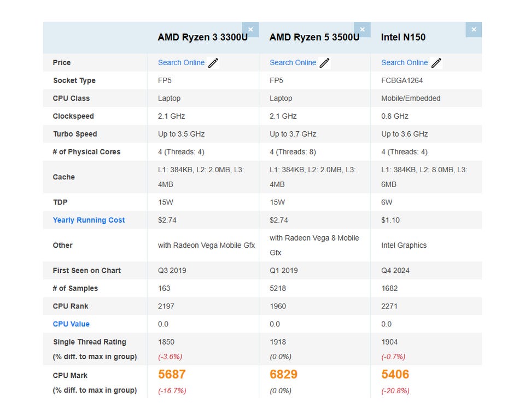Click the (-0.7%) single thread difference
525x420 pixels.
[x=393, y=357]
